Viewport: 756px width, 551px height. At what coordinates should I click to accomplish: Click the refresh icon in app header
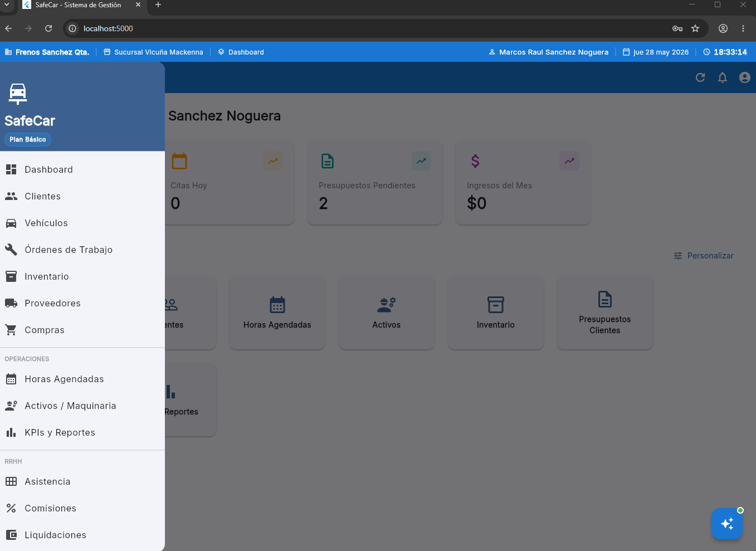pyautogui.click(x=700, y=77)
